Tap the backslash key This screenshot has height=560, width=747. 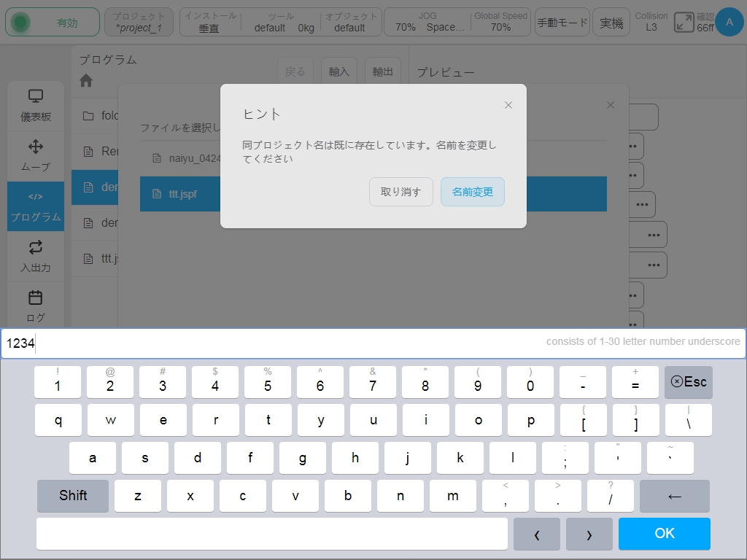coord(689,420)
